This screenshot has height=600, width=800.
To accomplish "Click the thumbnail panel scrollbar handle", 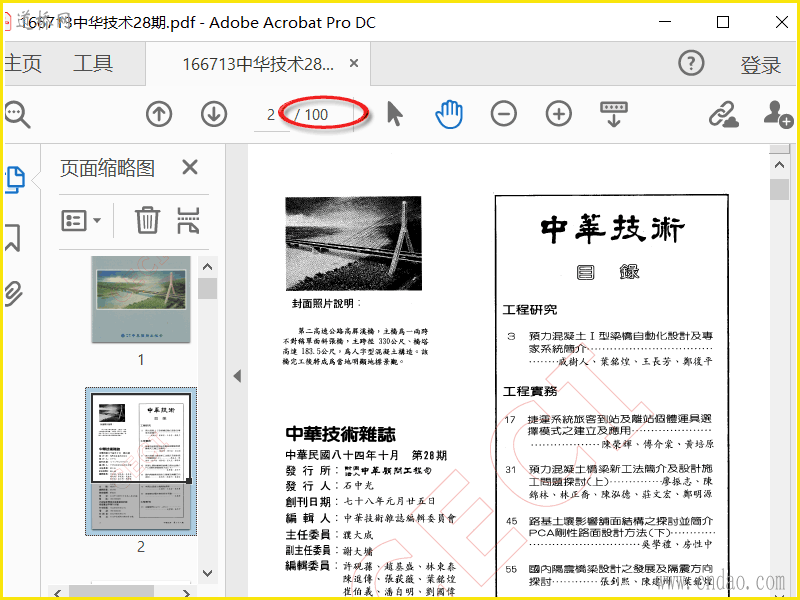I will pos(207,288).
